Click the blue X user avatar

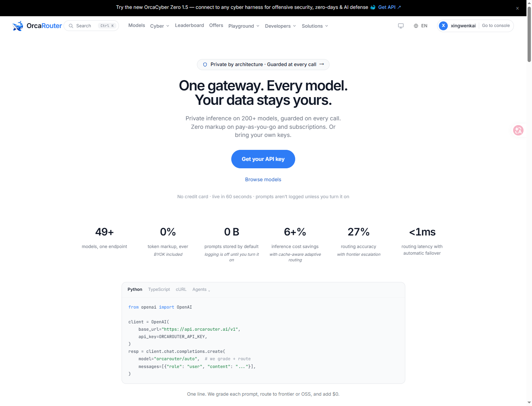[x=443, y=25]
